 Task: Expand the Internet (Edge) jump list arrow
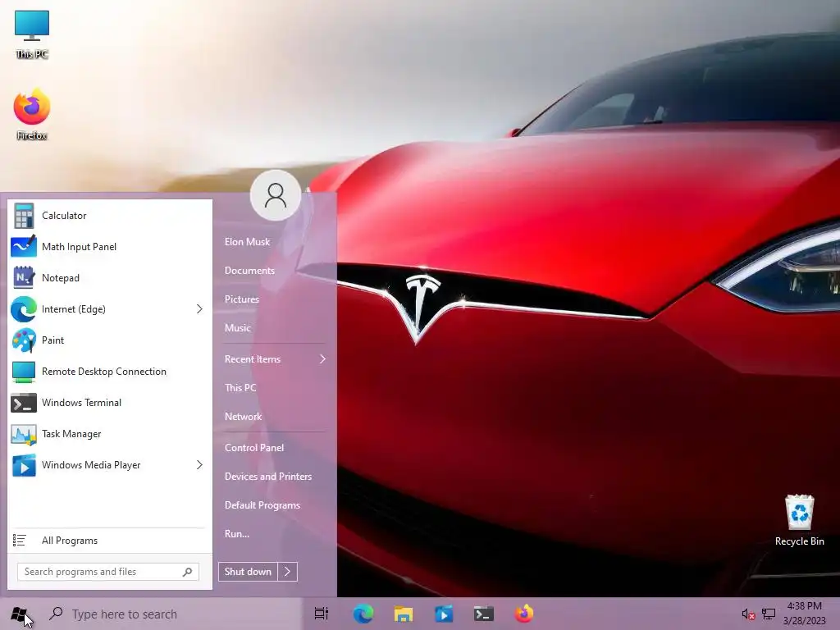pyautogui.click(x=199, y=309)
